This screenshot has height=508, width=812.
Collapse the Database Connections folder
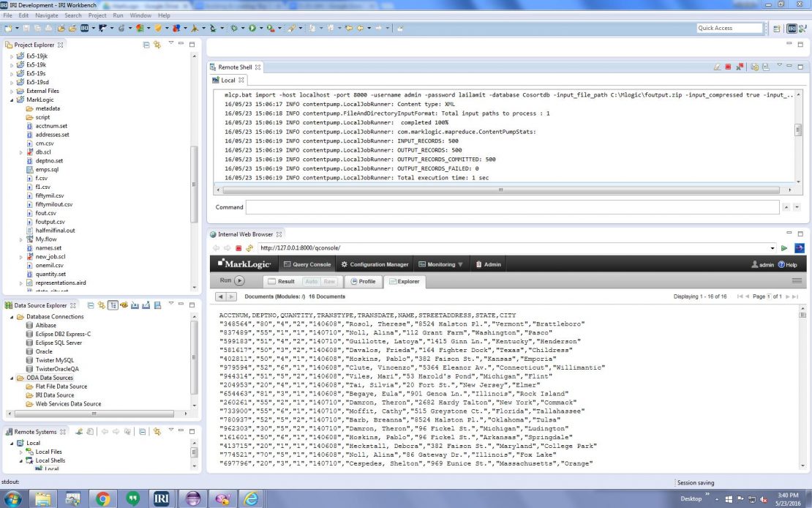pyautogui.click(x=12, y=317)
